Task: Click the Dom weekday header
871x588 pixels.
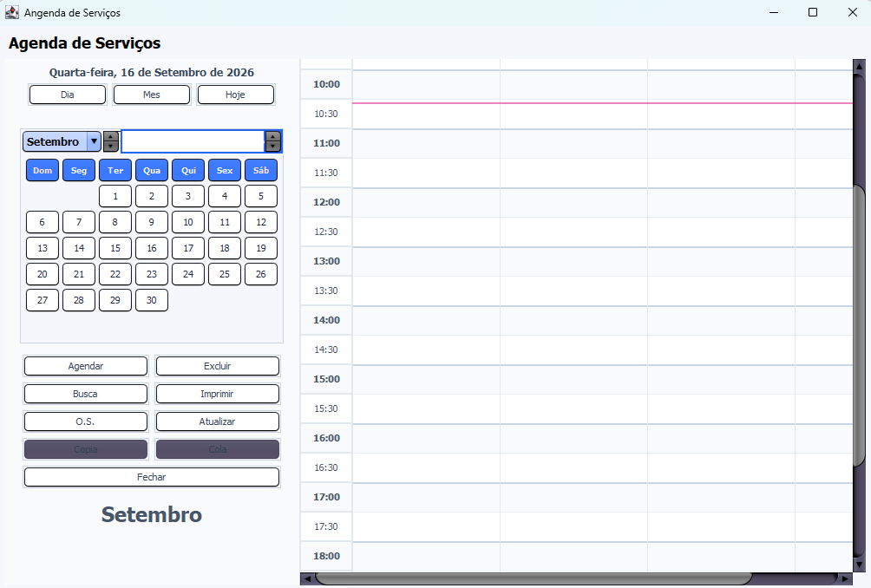Action: [43, 171]
